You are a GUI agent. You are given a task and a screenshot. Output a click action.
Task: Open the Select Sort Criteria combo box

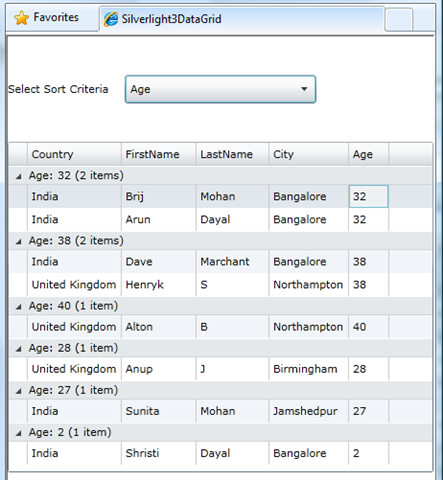coord(220,89)
